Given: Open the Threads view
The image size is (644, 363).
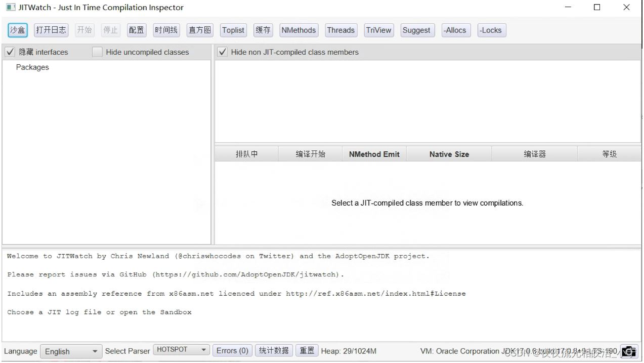Looking at the screenshot, I should pos(341,30).
